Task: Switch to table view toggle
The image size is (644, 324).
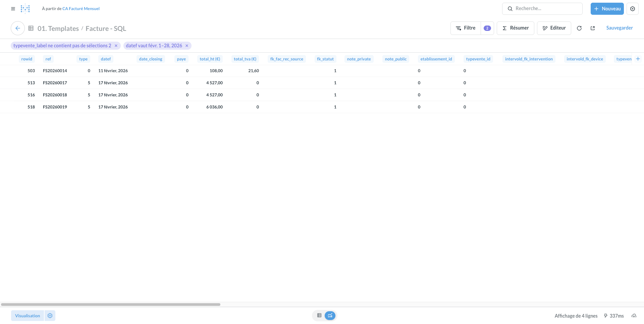Action: click(x=319, y=316)
